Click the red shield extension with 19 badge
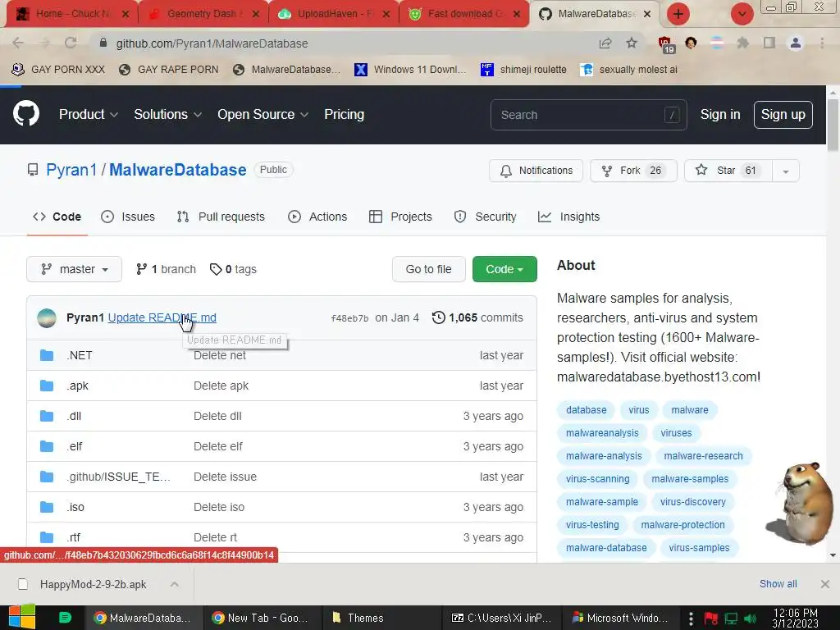840x630 pixels. click(x=665, y=44)
